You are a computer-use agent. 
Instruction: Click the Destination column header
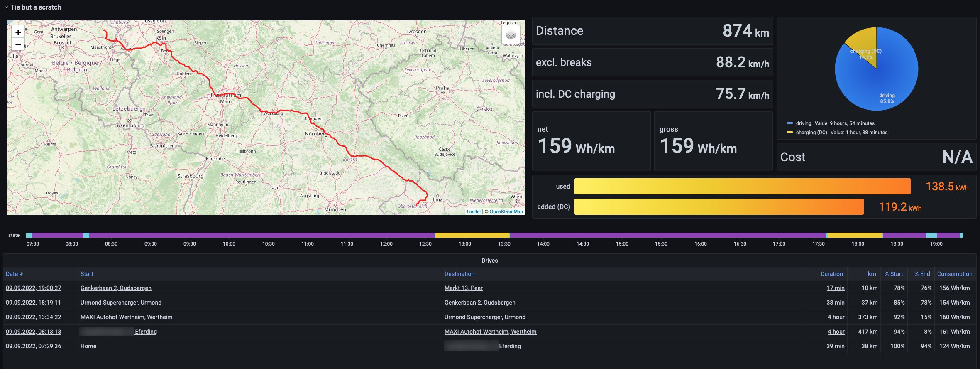point(459,274)
